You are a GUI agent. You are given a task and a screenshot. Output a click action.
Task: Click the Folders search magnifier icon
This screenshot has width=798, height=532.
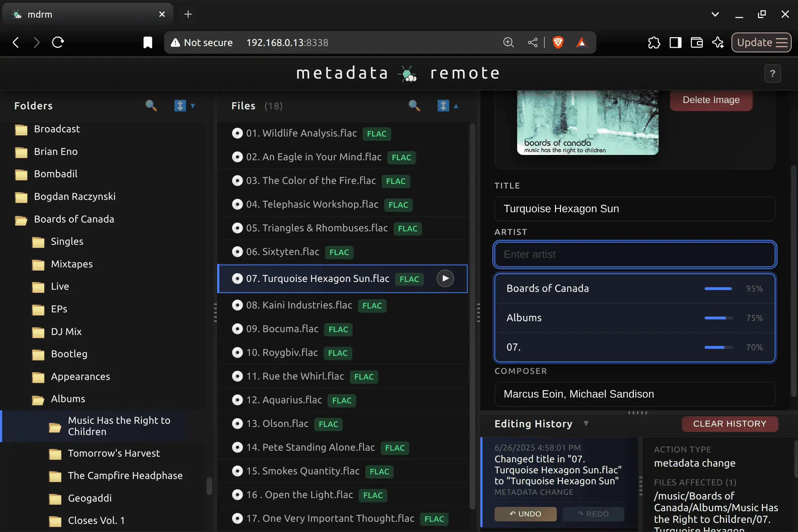[x=151, y=105]
